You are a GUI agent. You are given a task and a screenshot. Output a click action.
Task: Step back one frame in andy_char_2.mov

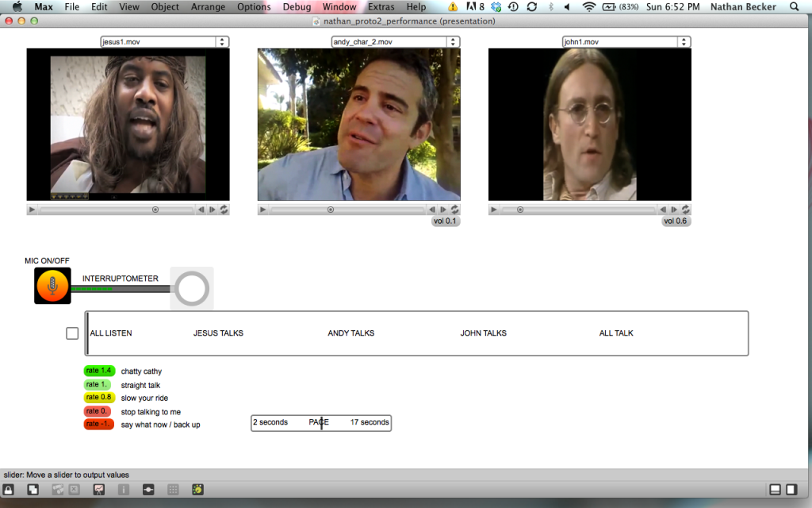coord(432,210)
